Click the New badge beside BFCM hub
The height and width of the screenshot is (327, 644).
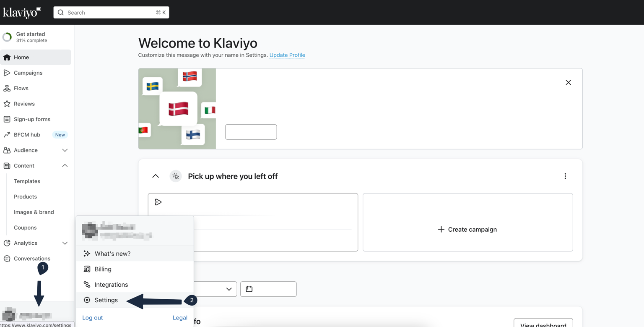coord(60,135)
